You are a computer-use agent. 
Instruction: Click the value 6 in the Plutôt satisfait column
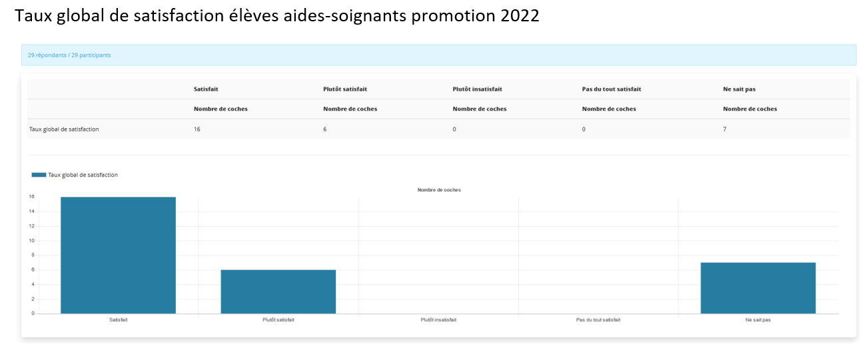pyautogui.click(x=325, y=129)
